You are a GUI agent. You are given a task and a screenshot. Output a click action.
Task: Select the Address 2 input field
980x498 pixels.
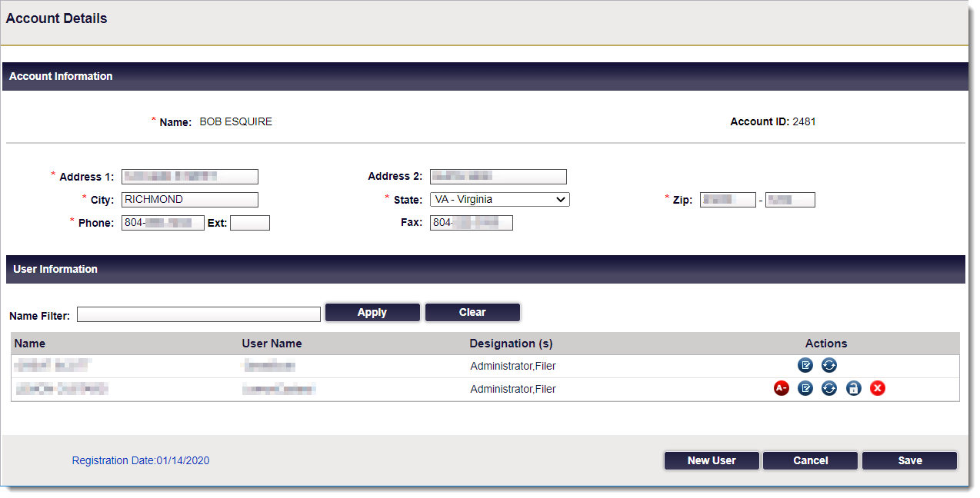pos(498,177)
